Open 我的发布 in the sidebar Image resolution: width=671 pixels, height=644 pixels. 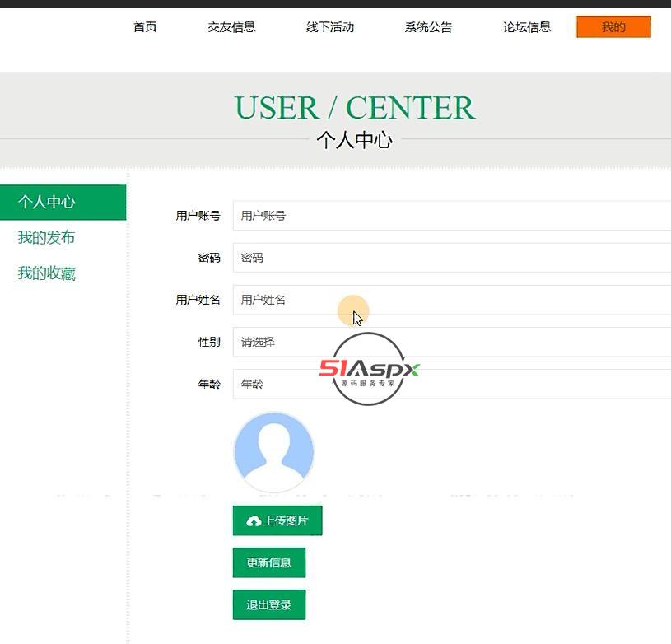(46, 237)
